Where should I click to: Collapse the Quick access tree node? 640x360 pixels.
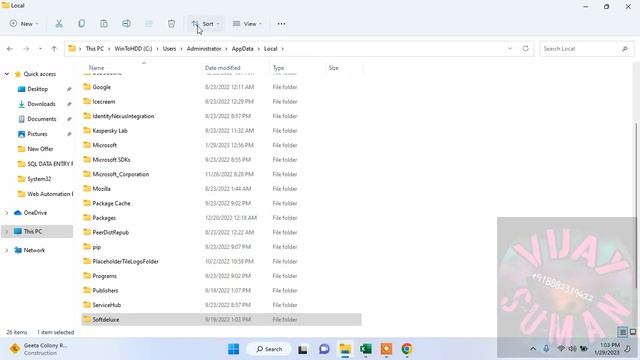(7, 74)
